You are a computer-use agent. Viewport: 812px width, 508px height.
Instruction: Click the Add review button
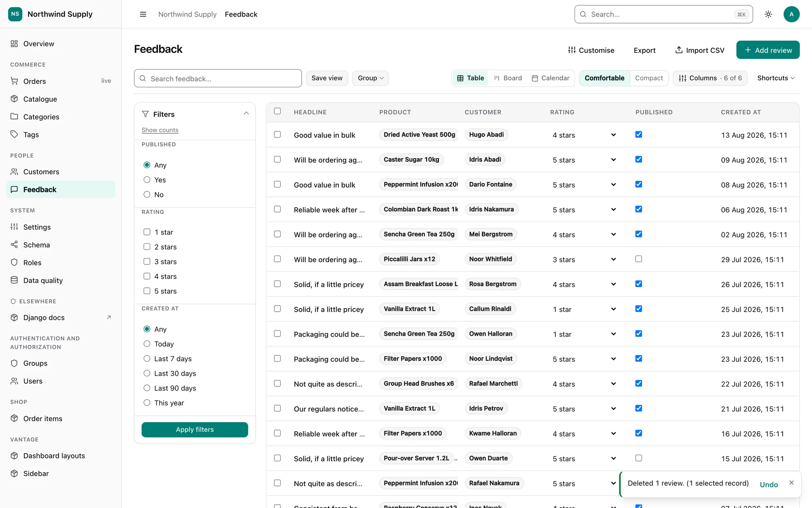768,50
